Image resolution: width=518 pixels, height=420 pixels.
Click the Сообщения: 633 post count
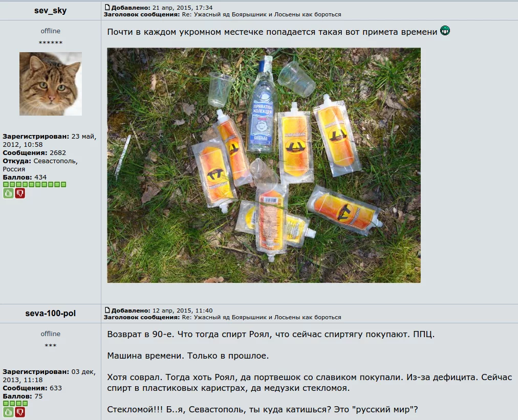[x=32, y=388]
